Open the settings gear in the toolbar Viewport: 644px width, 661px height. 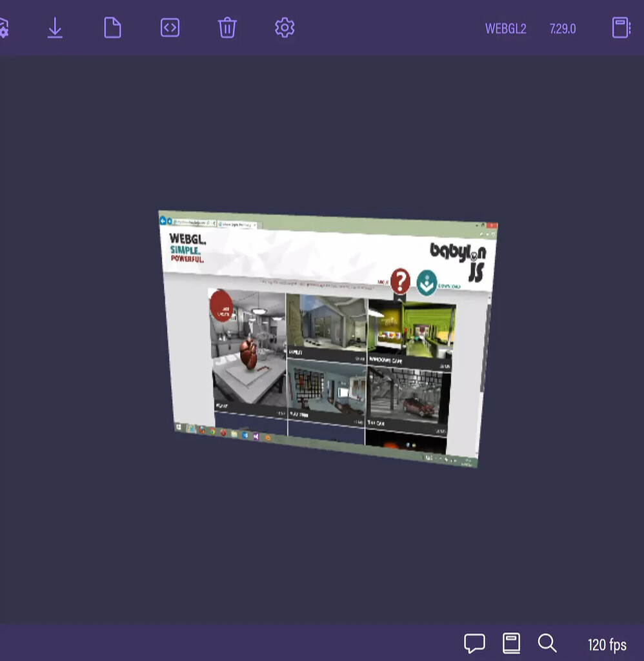(x=284, y=27)
